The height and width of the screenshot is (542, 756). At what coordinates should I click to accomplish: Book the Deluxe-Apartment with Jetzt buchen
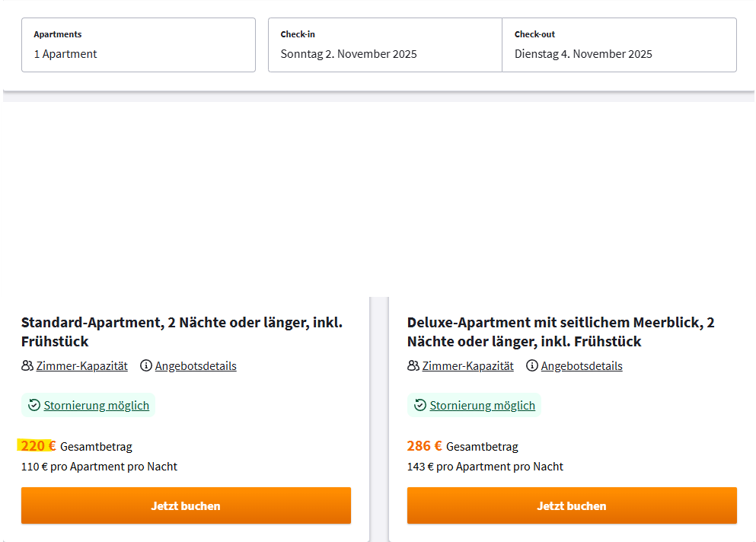[x=572, y=505]
